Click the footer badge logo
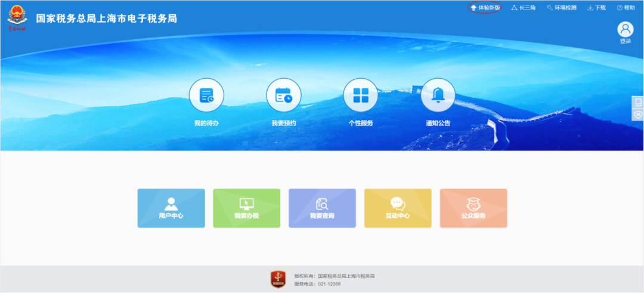Image resolution: width=644 pixels, height=293 pixels. [x=278, y=279]
